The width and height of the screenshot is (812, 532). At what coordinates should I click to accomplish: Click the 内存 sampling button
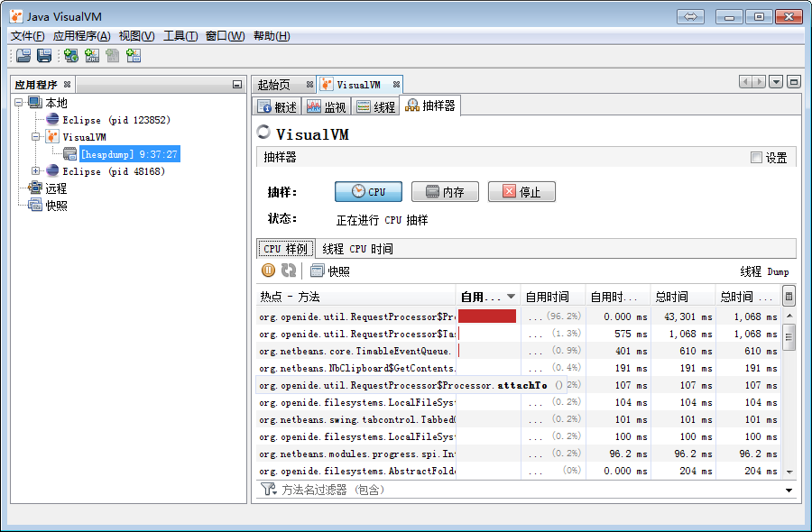click(x=445, y=191)
